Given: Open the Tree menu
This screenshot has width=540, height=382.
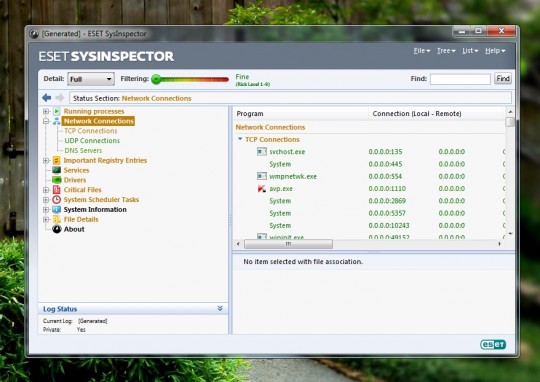Looking at the screenshot, I should 446,51.
